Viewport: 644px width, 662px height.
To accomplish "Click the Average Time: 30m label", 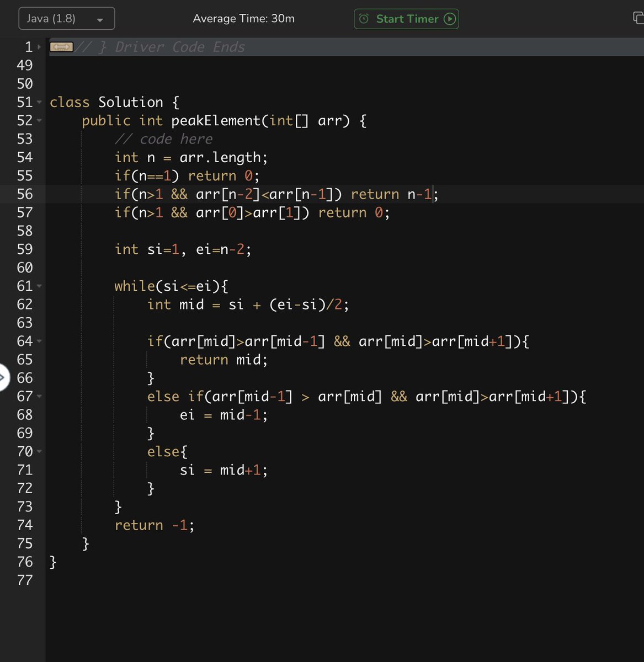I will [243, 19].
